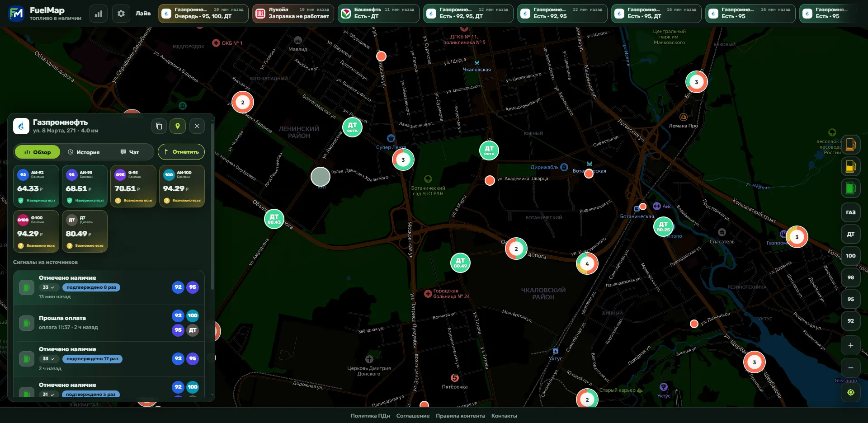This screenshot has width=868, height=423.
Task: Click the ОКБ № 1 hospital icon
Action: click(216, 43)
